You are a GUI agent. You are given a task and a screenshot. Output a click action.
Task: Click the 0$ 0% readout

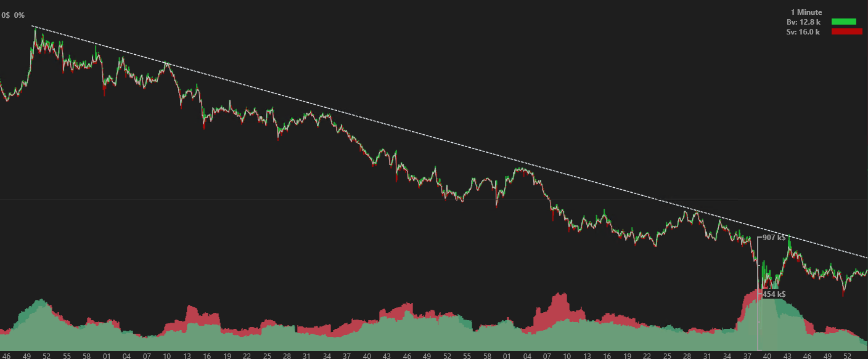(13, 14)
